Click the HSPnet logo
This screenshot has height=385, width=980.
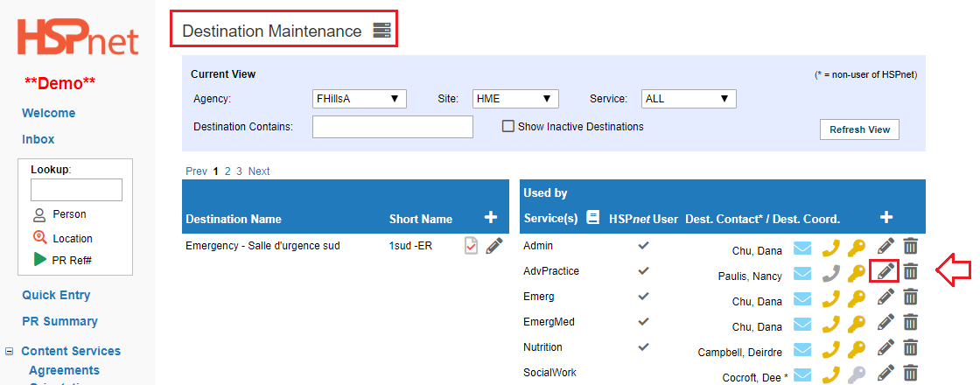[78, 38]
